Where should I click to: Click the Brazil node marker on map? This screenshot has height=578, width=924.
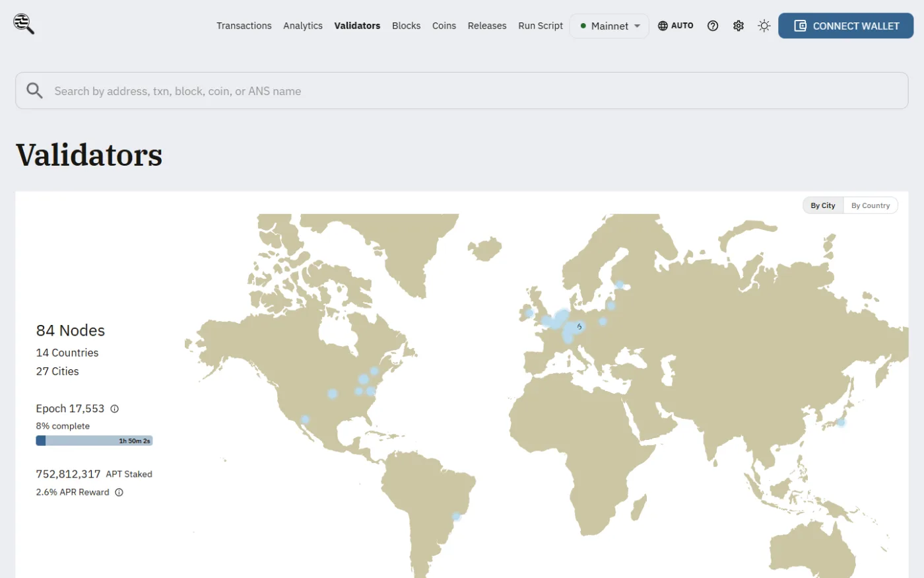(456, 517)
